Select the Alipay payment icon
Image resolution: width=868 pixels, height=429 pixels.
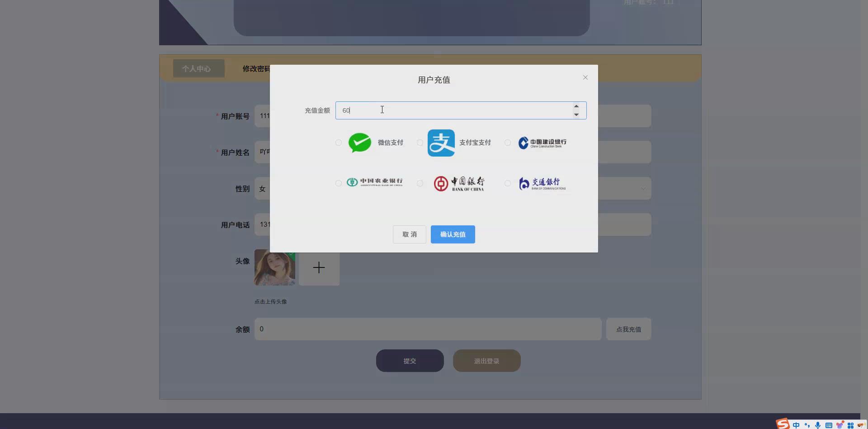click(441, 143)
